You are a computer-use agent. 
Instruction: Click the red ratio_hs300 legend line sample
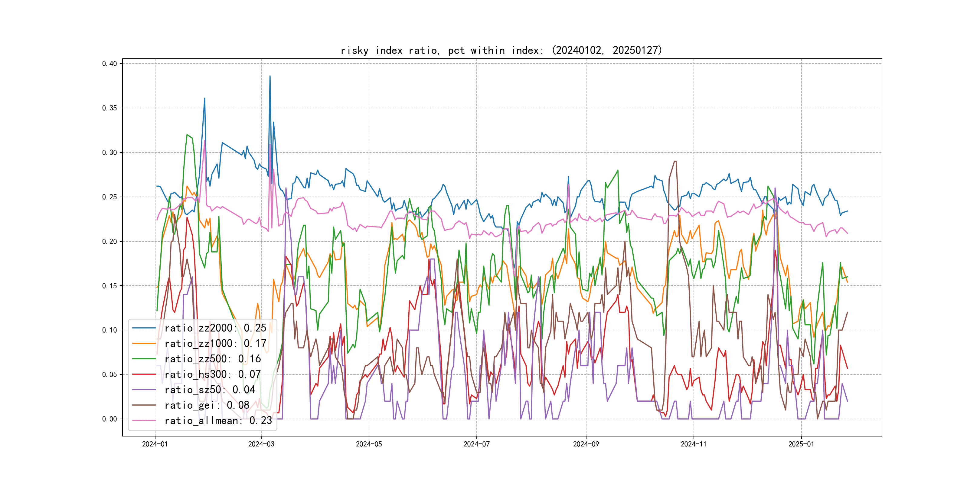144,374
